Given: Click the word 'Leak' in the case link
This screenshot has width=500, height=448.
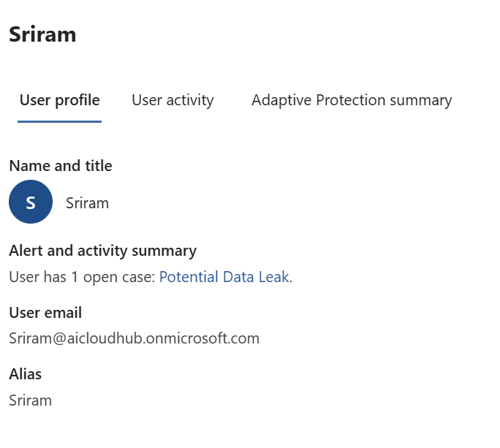Looking at the screenshot, I should [274, 277].
